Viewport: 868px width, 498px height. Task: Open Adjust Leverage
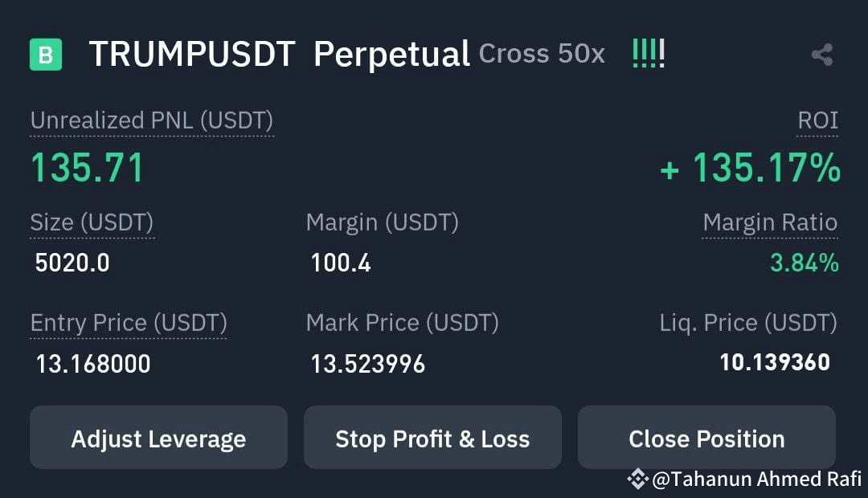point(159,438)
